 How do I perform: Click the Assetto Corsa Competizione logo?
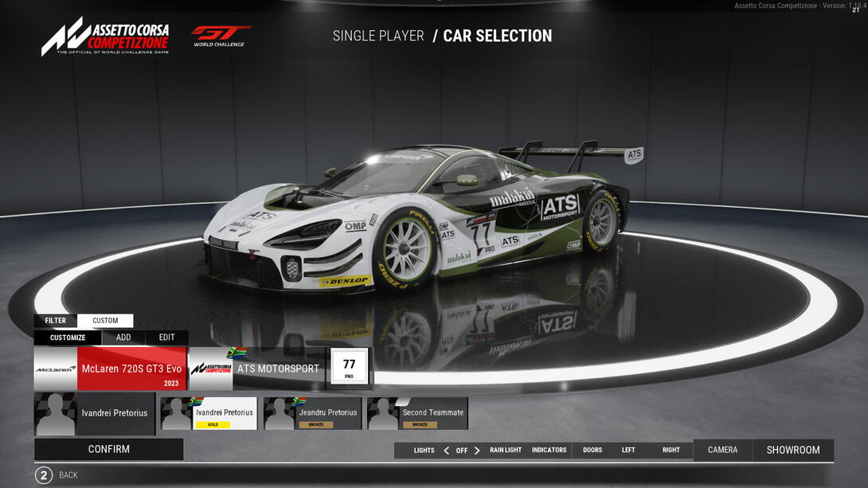[x=105, y=36]
